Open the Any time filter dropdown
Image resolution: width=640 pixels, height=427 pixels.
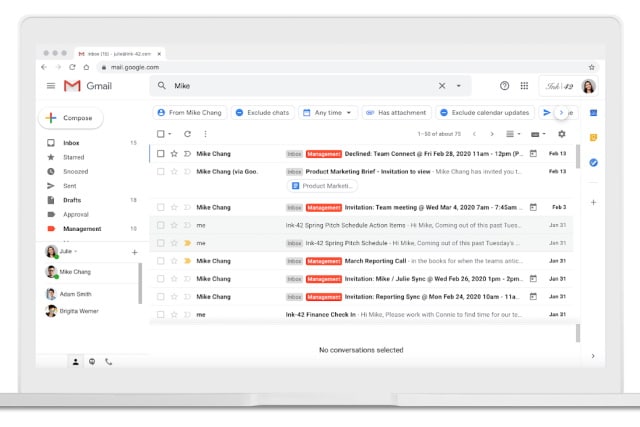click(x=328, y=113)
